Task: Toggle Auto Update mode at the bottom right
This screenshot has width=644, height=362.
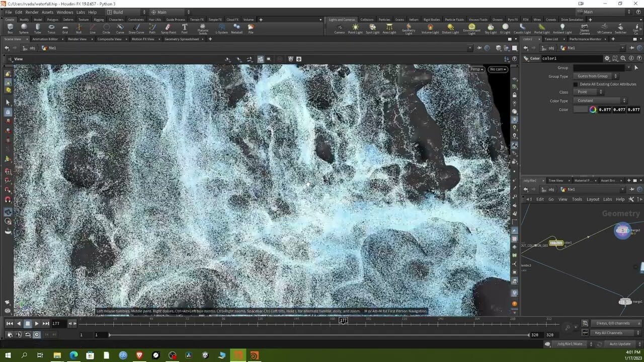Action: [x=620, y=343]
